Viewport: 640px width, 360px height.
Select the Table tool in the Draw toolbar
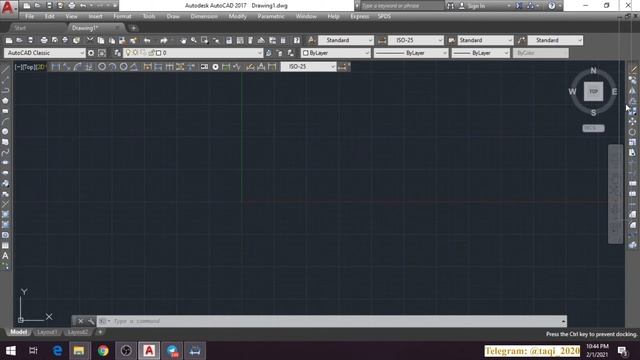5,246
